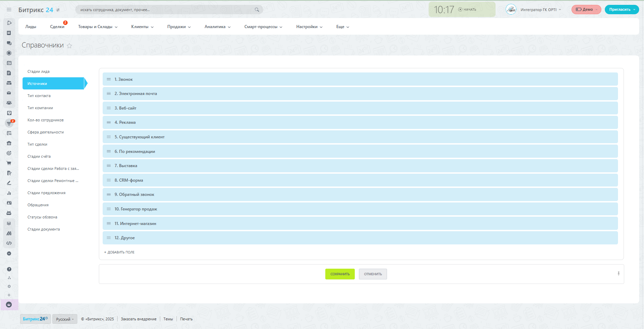Click the question mark help icon
The width and height of the screenshot is (644, 329).
coord(9,269)
